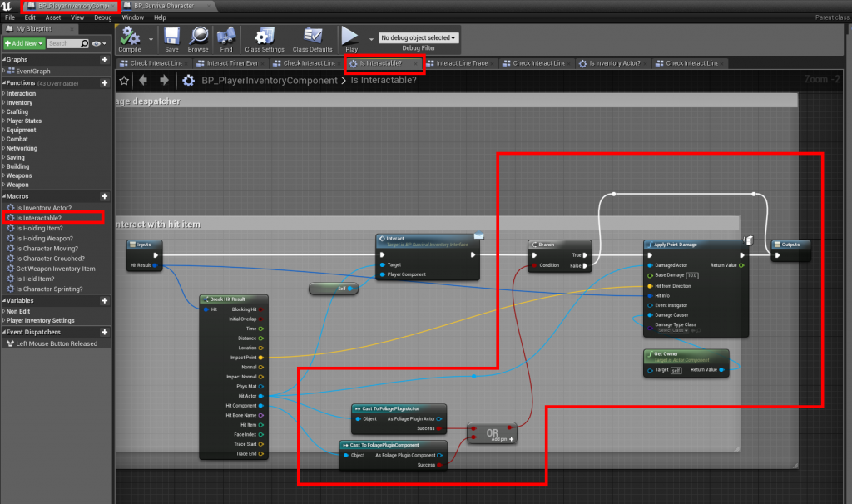Focus the My Blueprint search field
The width and height of the screenshot is (852, 504).
coord(63,43)
